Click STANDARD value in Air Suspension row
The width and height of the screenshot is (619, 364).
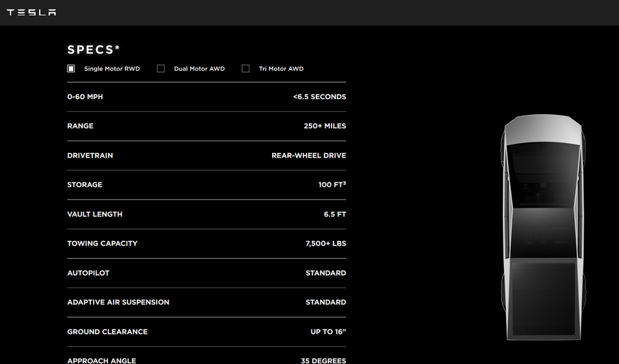coord(326,302)
